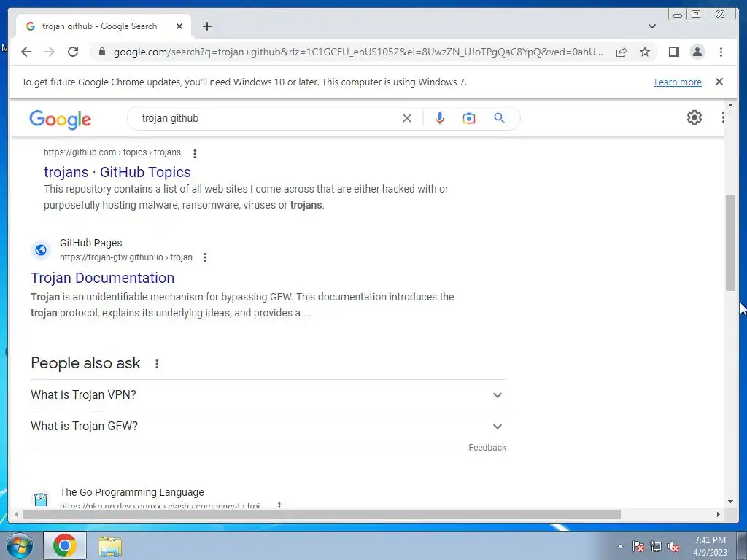Viewport: 747px width, 560px height.
Task: Open trojans · GitHub Topics result
Action: 117,172
